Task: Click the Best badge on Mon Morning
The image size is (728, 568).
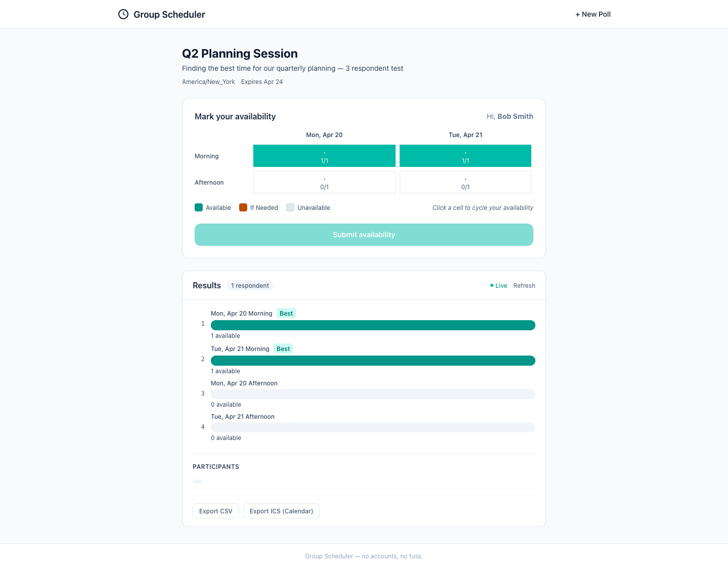Action: [286, 314]
